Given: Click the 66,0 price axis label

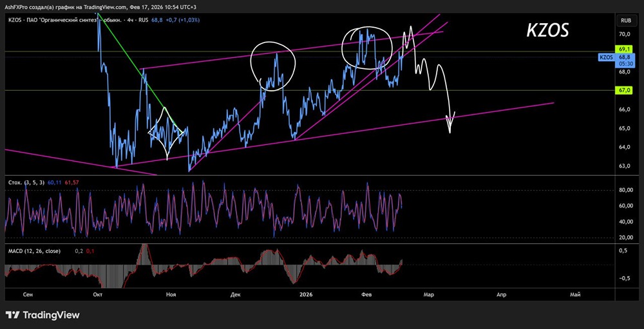Looking at the screenshot, I should (625, 109).
